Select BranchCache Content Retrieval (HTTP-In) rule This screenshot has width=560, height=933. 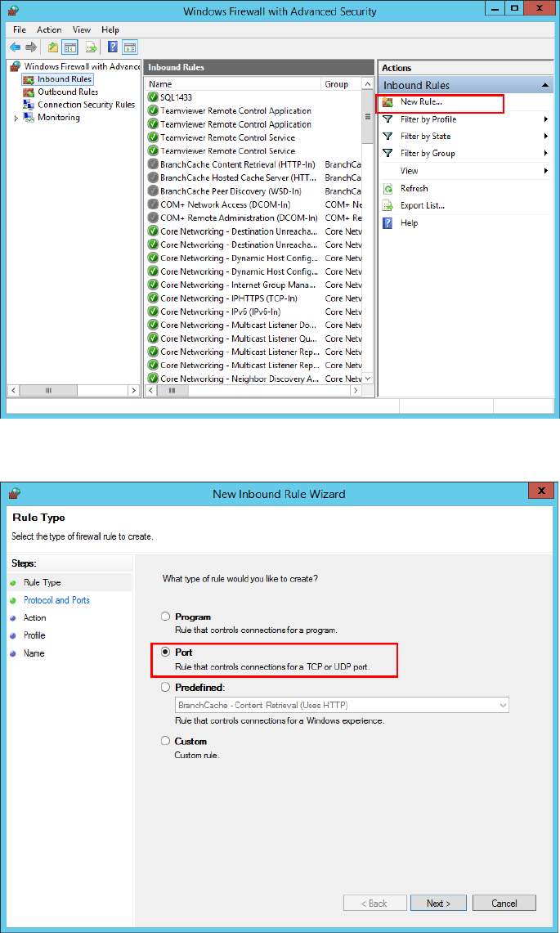tap(253, 164)
